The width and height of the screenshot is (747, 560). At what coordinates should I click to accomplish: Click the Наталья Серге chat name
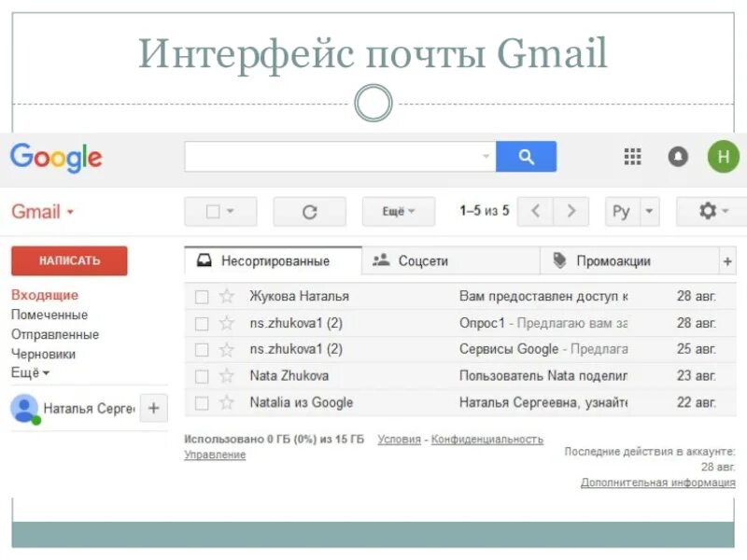[89, 409]
